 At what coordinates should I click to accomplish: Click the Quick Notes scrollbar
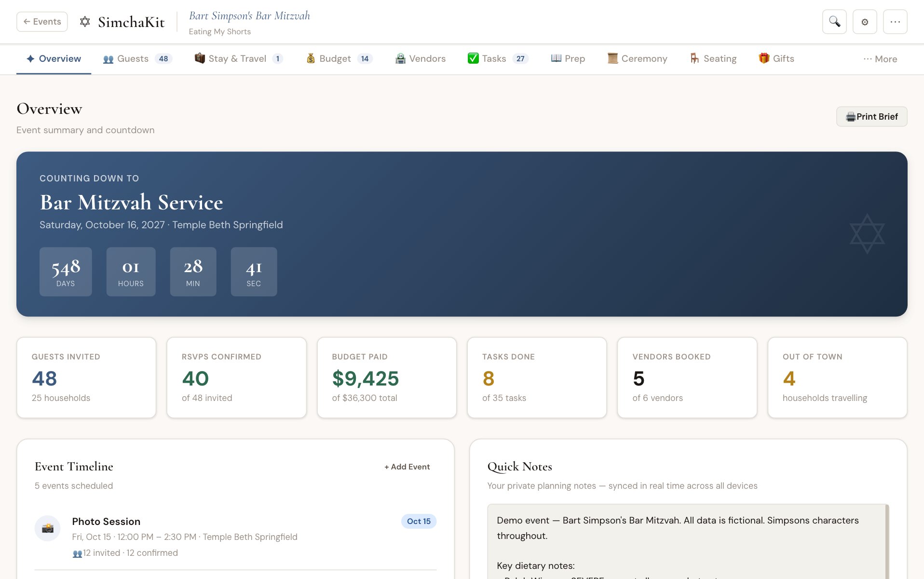(887, 541)
